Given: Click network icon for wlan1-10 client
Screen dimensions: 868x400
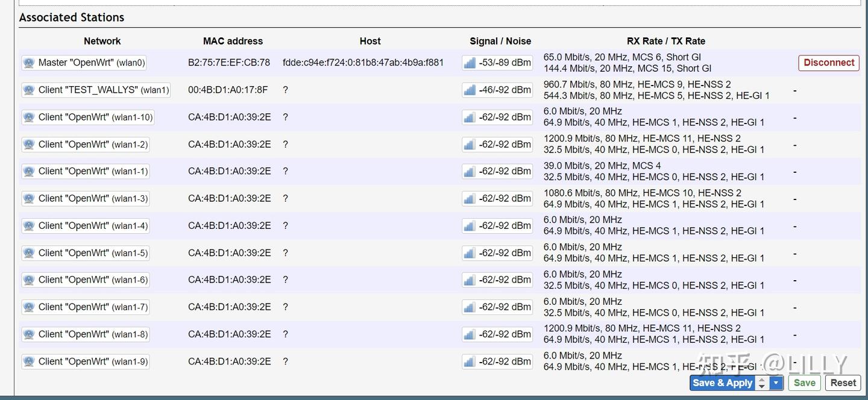Looking at the screenshot, I should click(x=28, y=117).
